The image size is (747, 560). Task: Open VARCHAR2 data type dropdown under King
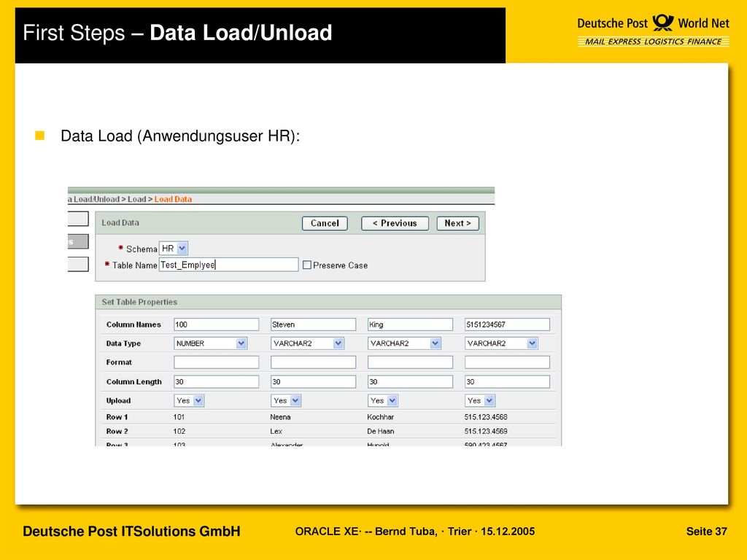click(x=404, y=343)
